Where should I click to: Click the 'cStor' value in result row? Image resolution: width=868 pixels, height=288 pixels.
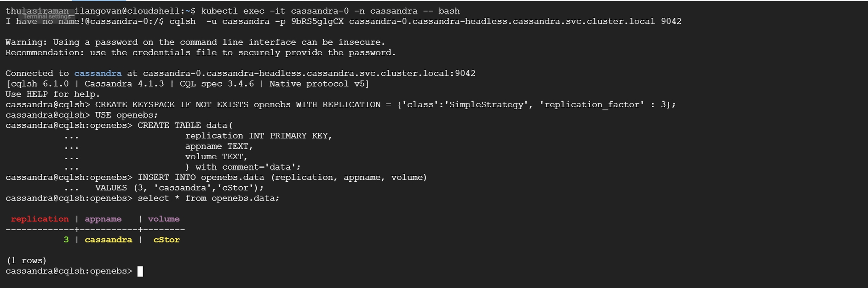[167, 240]
